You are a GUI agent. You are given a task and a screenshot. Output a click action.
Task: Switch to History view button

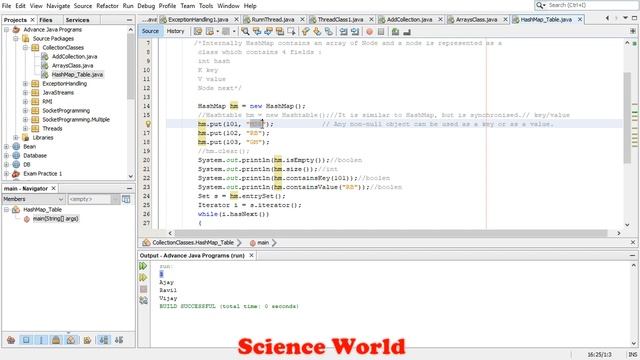coord(176,31)
